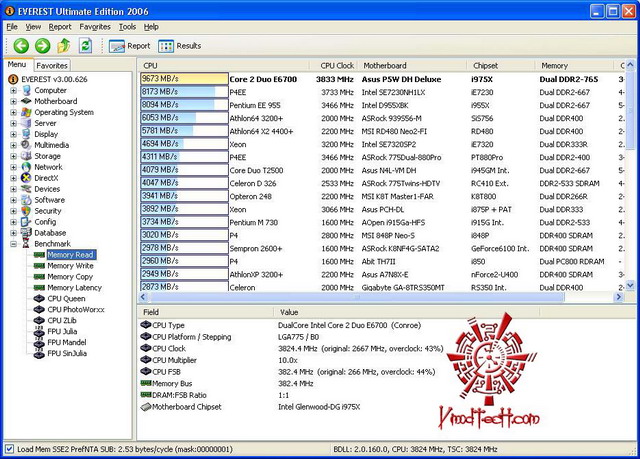
Task: Open the Favorites menu
Action: click(x=95, y=27)
